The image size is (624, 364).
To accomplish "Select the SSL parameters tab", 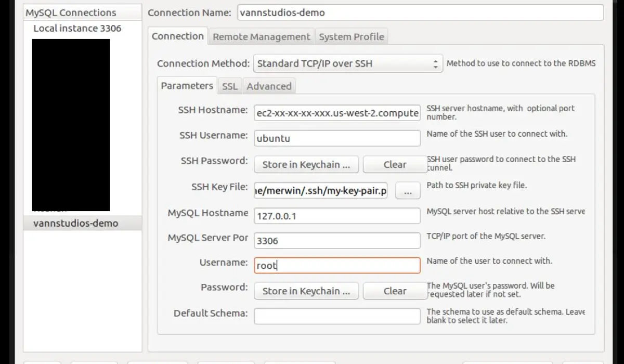I will 229,86.
